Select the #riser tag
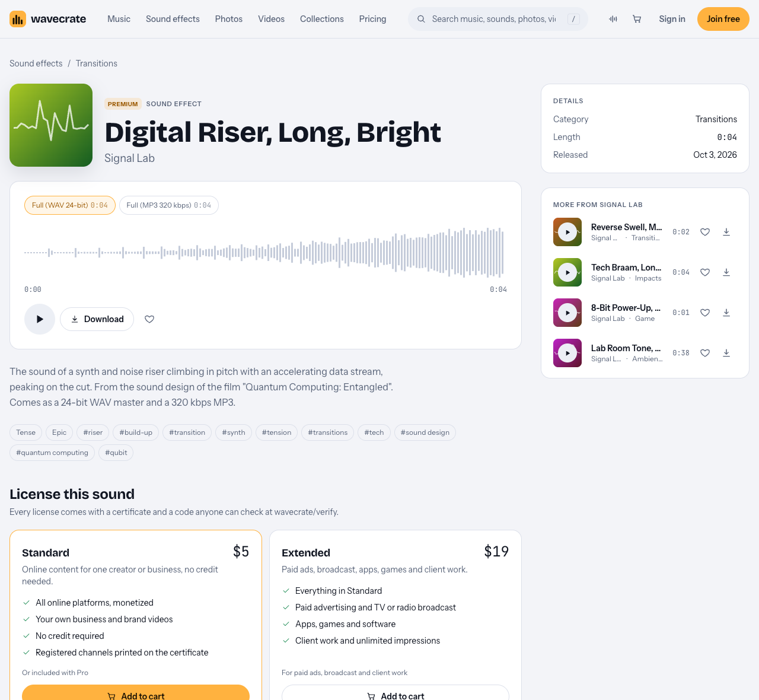 (93, 432)
